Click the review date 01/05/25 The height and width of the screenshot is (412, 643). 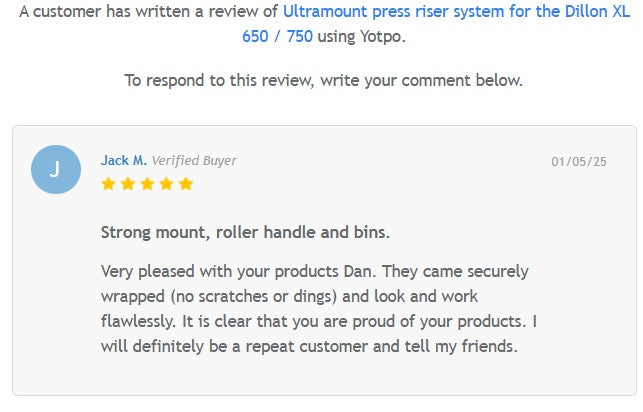point(579,161)
